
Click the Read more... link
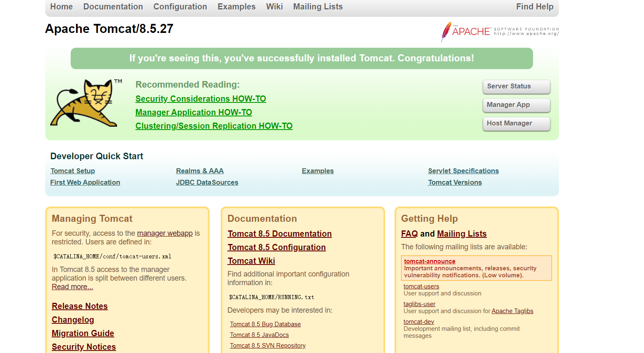pyautogui.click(x=72, y=287)
